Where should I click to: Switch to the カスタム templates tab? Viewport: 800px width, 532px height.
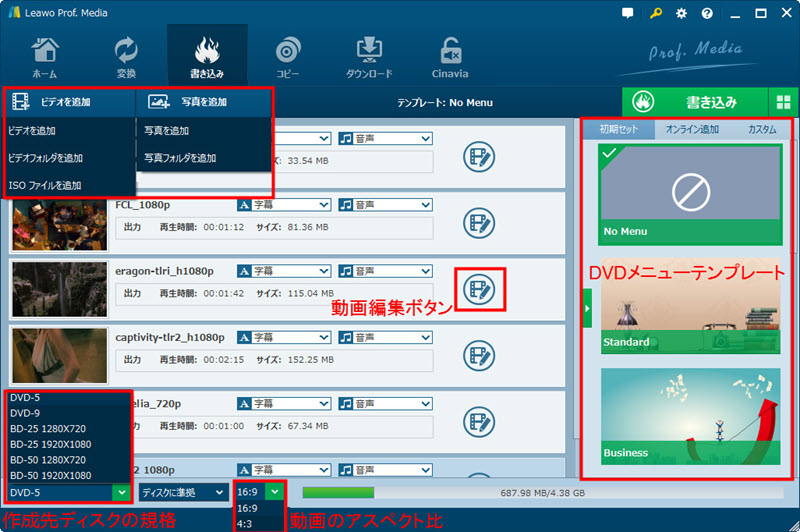(761, 130)
